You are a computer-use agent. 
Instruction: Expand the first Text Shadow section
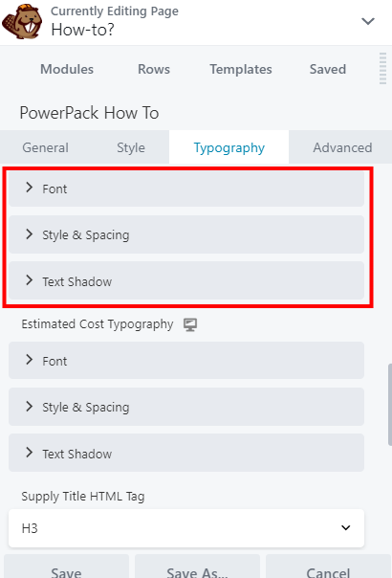(x=186, y=281)
